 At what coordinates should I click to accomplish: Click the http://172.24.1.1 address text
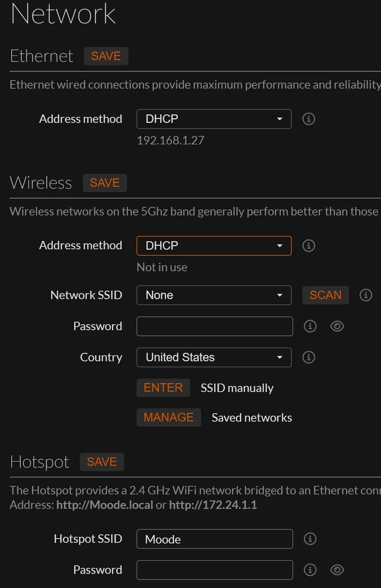click(213, 505)
